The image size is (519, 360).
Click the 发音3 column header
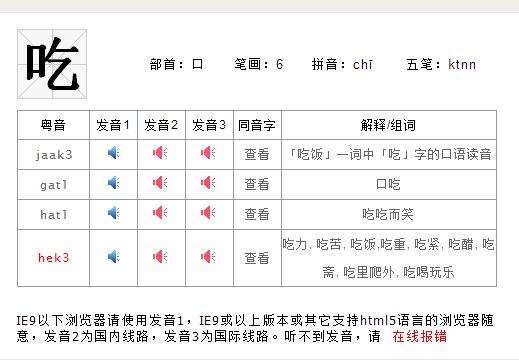click(209, 125)
